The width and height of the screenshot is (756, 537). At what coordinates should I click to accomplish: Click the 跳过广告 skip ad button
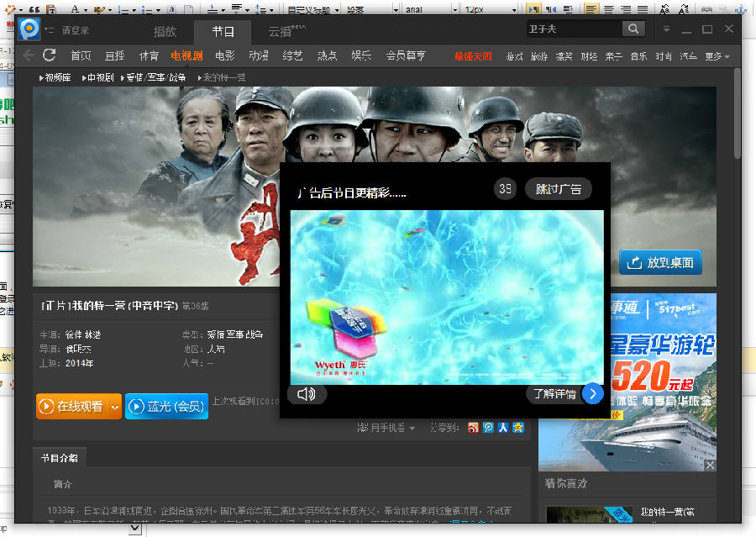tap(559, 189)
